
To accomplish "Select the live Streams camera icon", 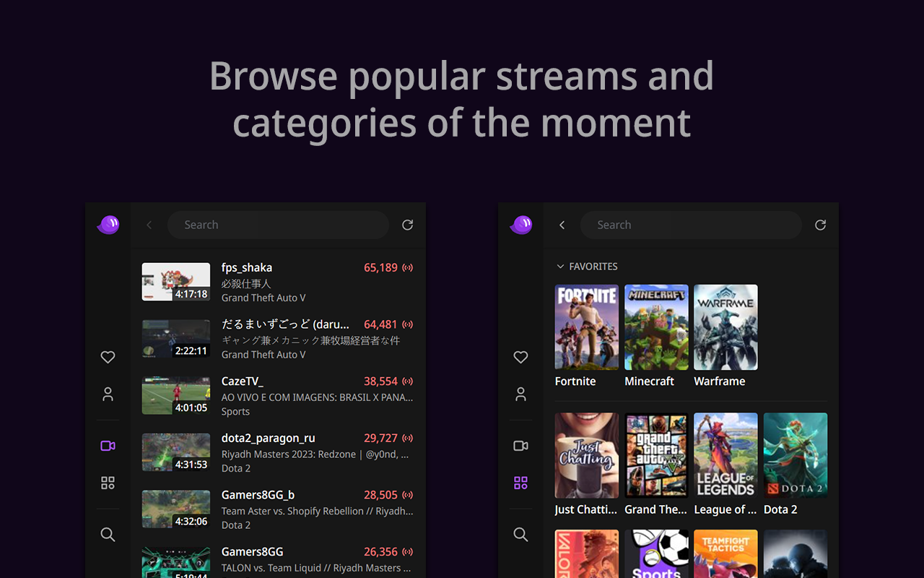I will (x=108, y=446).
